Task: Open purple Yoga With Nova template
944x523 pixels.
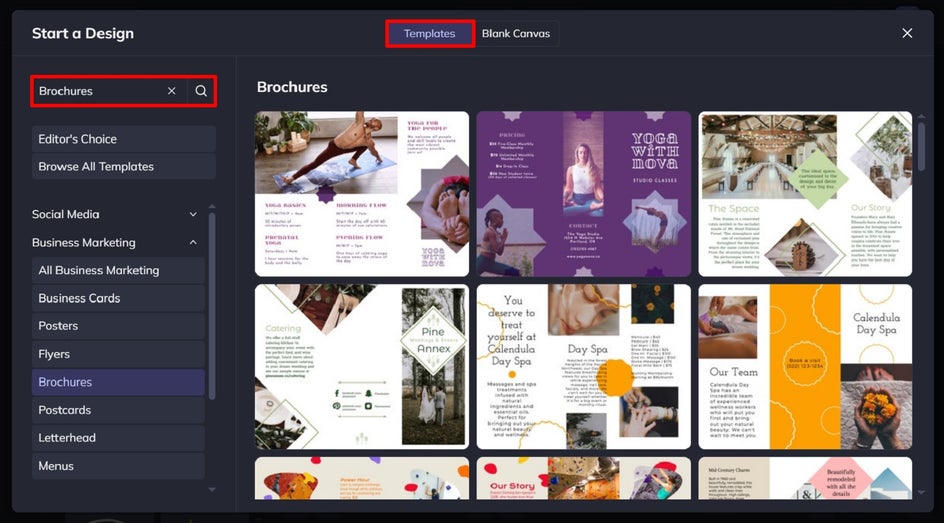Action: (583, 194)
